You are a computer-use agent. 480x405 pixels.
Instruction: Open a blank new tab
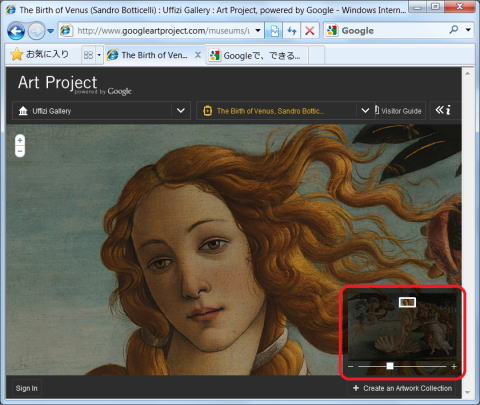(316, 55)
